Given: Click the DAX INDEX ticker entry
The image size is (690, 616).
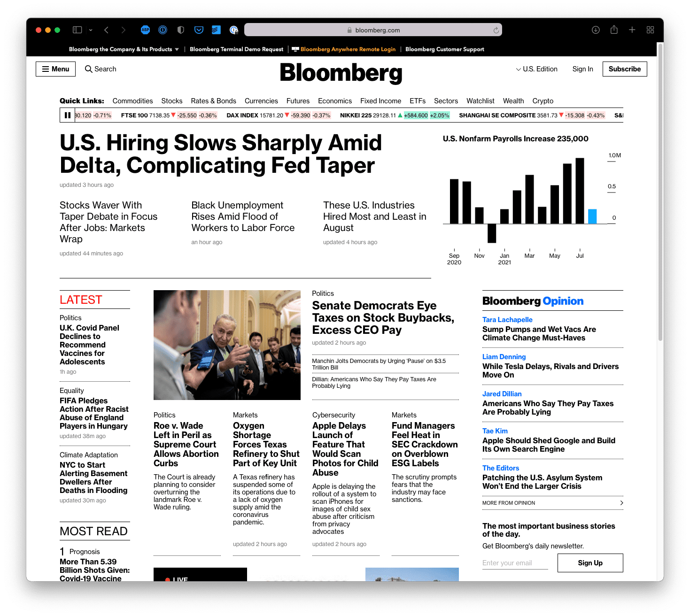Looking at the screenshot, I should (279, 115).
